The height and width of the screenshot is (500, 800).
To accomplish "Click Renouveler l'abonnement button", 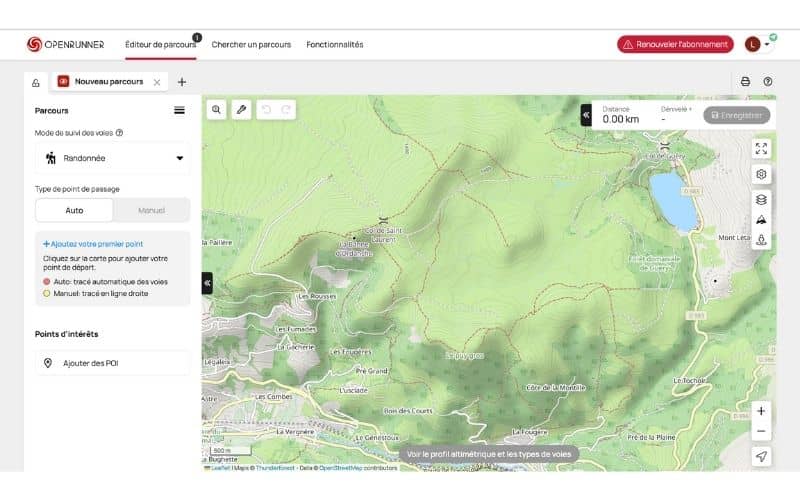I will [x=675, y=45].
